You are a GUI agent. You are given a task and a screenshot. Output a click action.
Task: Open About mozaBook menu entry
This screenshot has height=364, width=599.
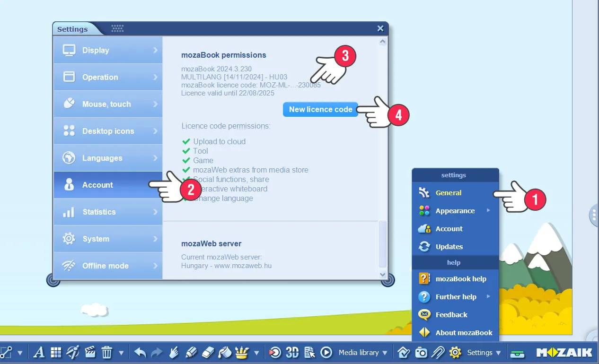[464, 333]
